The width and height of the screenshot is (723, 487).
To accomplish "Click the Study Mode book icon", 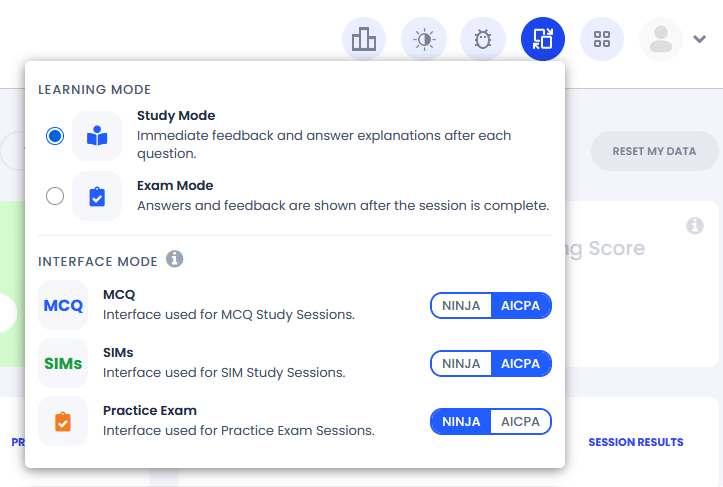I will (x=97, y=136).
